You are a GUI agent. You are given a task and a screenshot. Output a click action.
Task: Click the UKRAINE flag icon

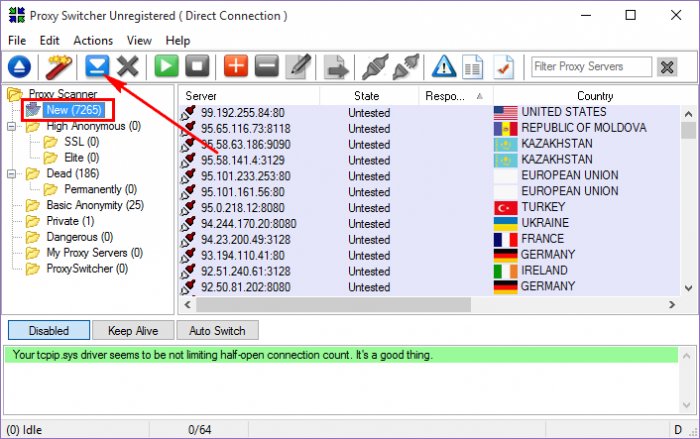coord(505,223)
